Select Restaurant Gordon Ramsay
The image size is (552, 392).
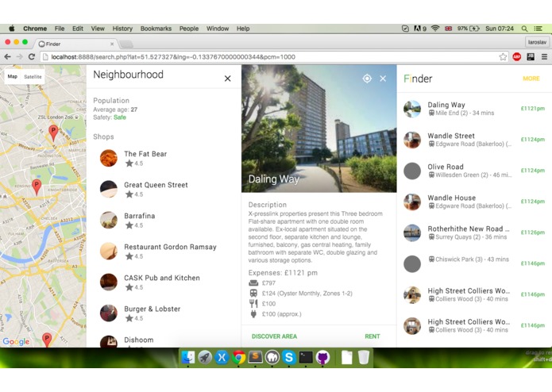(x=164, y=251)
